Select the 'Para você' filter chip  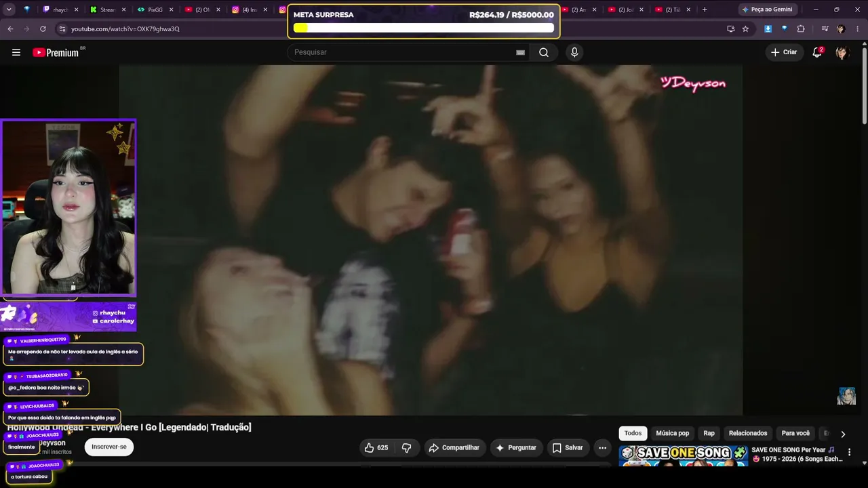pyautogui.click(x=795, y=433)
